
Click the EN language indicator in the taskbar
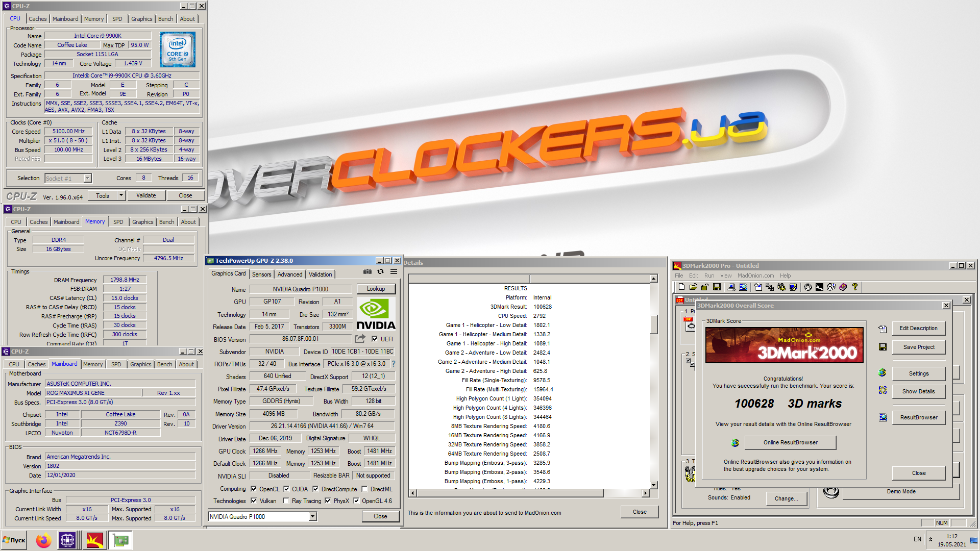917,539
